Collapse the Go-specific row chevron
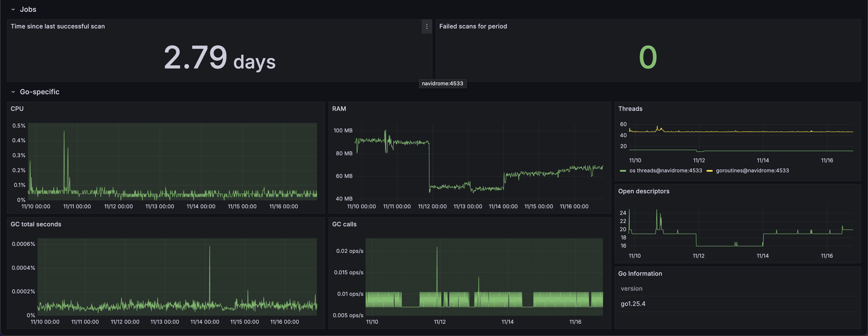 [13, 92]
